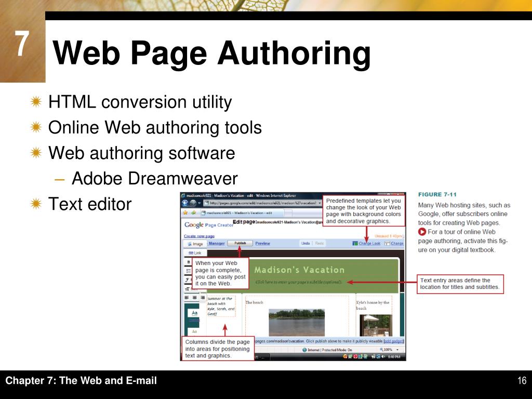Click Redo in the editor toolbar
Image resolution: width=532 pixels, height=399 pixels.
pyautogui.click(x=320, y=243)
